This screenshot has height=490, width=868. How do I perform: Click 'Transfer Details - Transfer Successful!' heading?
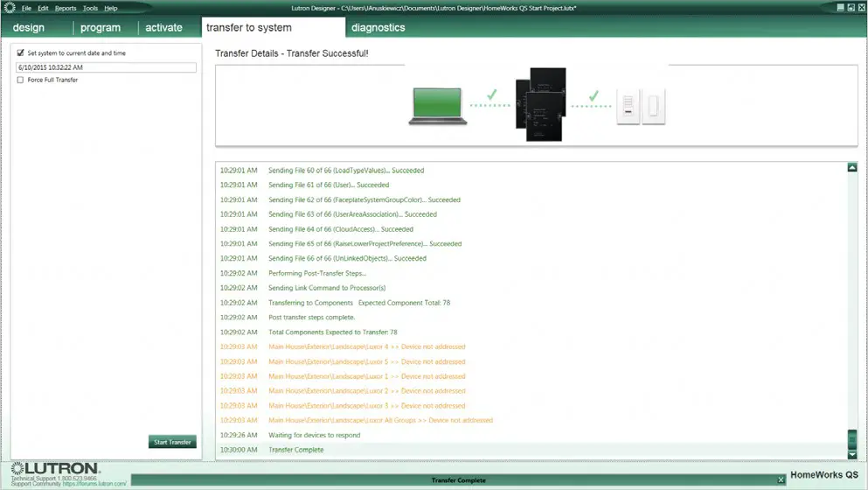pos(292,53)
